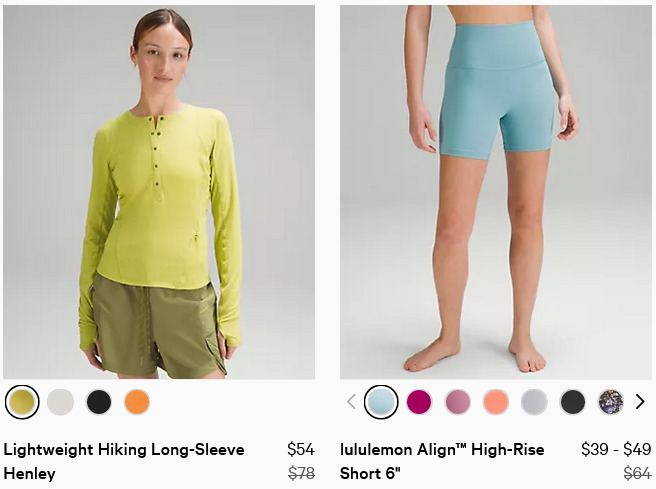Select the coral Align Short swatch

coord(496,402)
